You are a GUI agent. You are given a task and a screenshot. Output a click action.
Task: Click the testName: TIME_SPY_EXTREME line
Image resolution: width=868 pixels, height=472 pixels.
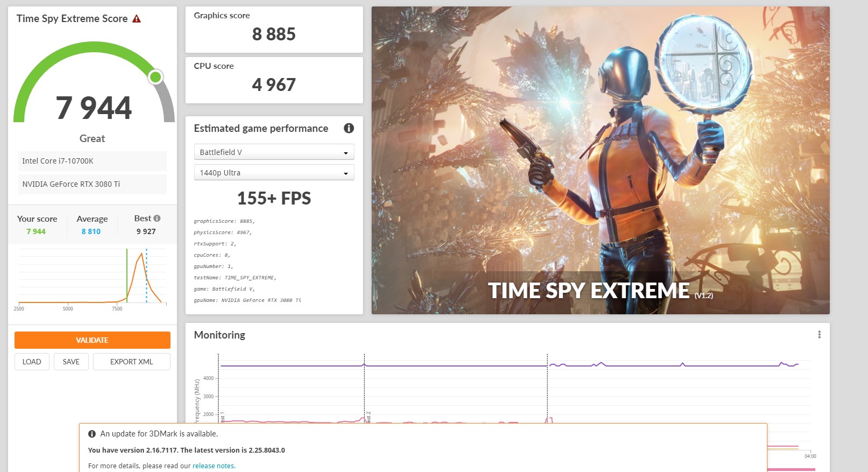pos(235,278)
